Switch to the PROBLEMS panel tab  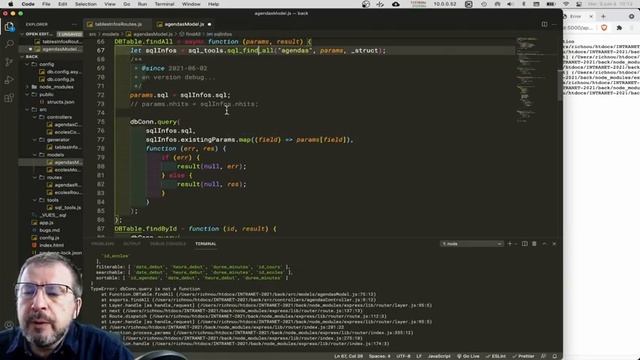[x=102, y=244]
